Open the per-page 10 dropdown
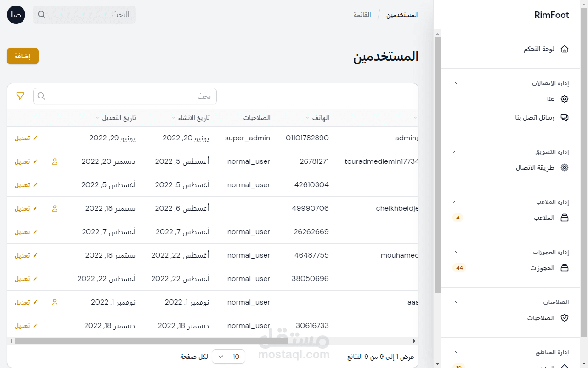Image resolution: width=588 pixels, height=368 pixels. tap(228, 356)
